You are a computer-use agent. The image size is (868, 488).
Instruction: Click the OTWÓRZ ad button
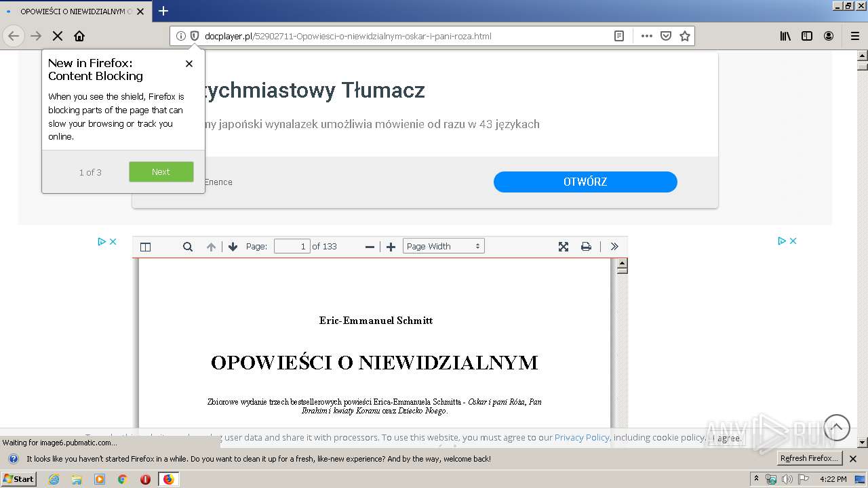[x=585, y=182]
